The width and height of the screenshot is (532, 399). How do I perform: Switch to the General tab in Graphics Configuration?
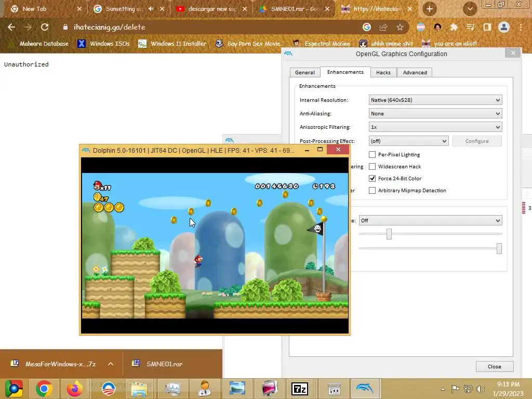[304, 73]
